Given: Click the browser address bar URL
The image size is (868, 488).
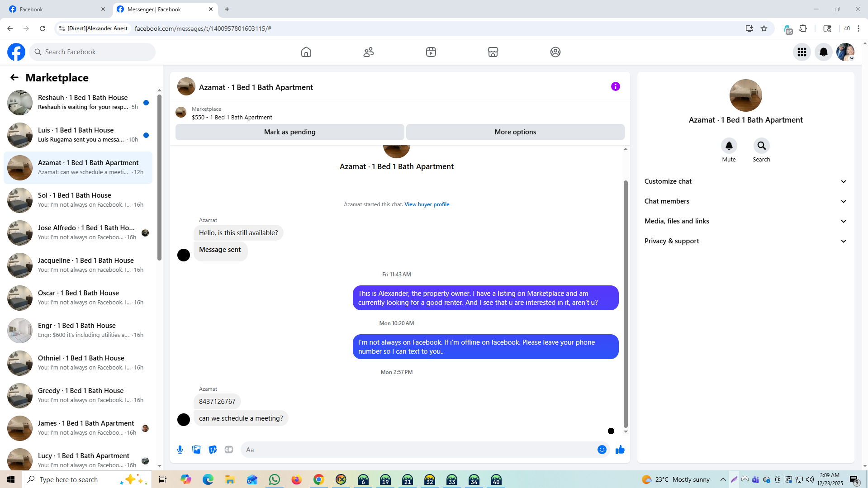Looking at the screenshot, I should click(203, 28).
